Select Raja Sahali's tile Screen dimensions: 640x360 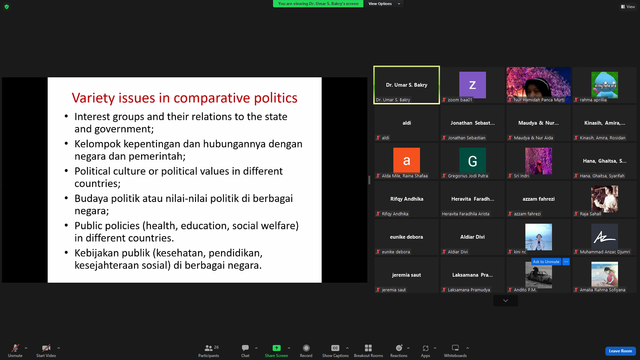pos(604,199)
